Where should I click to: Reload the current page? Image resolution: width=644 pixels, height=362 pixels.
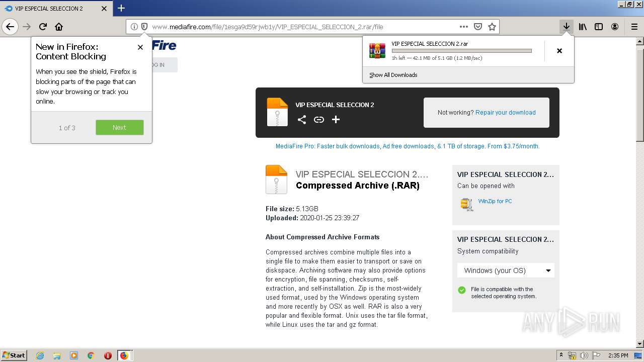coord(43,27)
